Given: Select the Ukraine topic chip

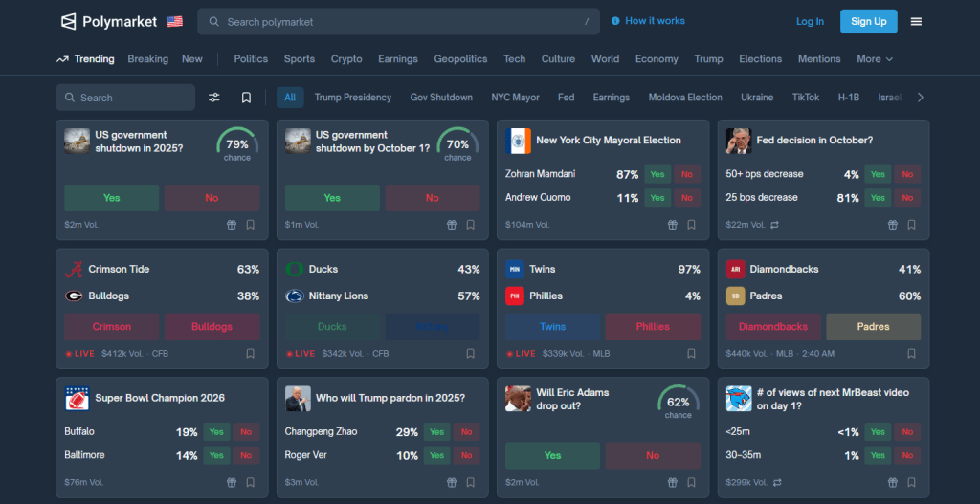Looking at the screenshot, I should 757,98.
